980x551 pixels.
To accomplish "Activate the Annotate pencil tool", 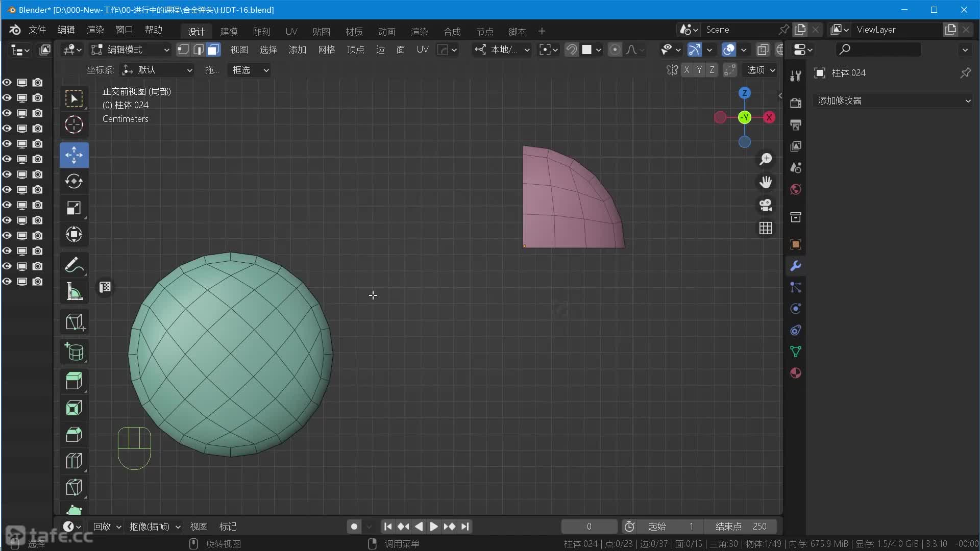I will pyautogui.click(x=74, y=265).
